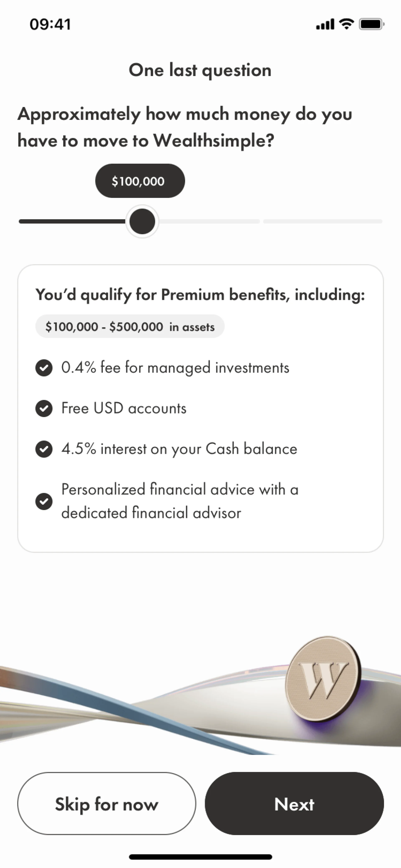Image resolution: width=401 pixels, height=868 pixels.
Task: Tap the checkmark beside 0.4% fee
Action: (x=44, y=368)
